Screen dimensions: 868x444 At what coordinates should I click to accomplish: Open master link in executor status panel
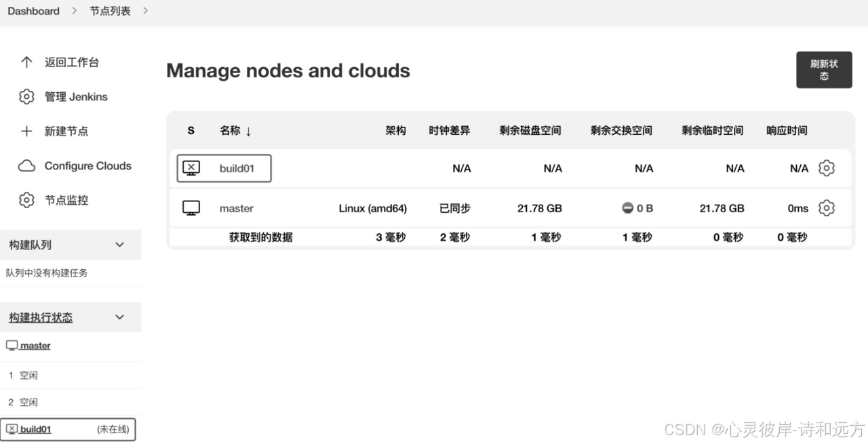(35, 346)
